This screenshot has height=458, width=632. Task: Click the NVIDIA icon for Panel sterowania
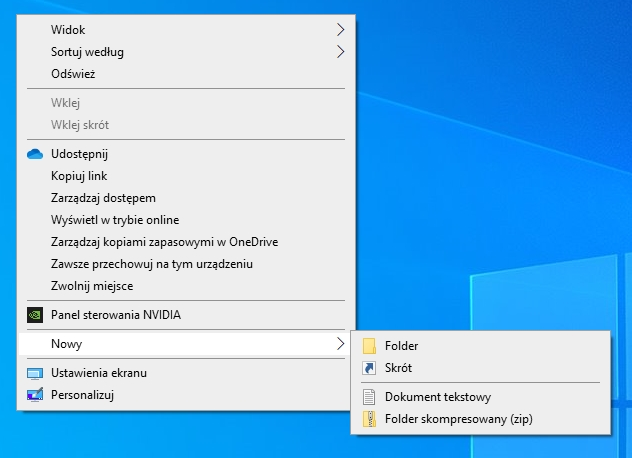tap(35, 314)
